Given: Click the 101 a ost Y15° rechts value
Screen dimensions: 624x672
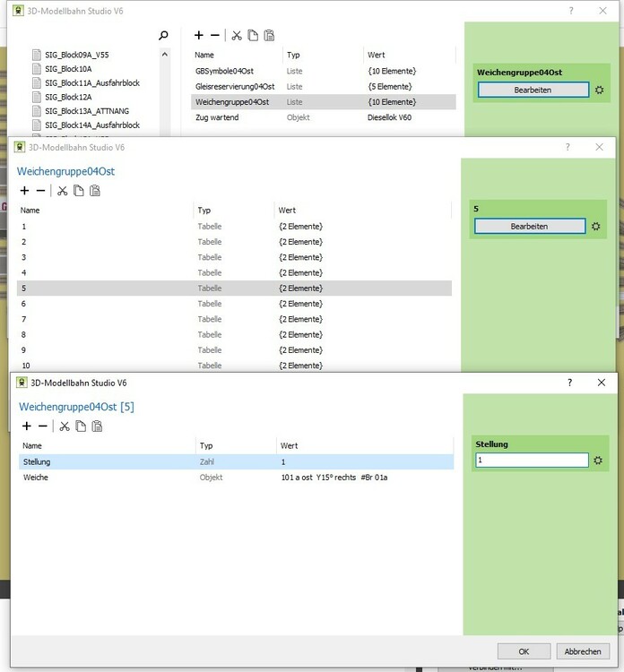Looking at the screenshot, I should click(x=334, y=478).
